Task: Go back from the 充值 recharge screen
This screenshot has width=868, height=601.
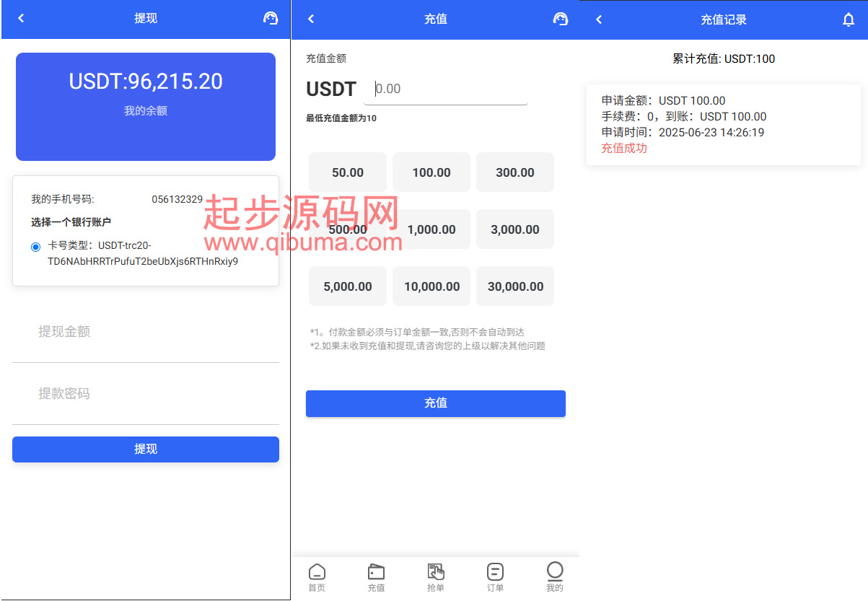Action: pyautogui.click(x=311, y=19)
